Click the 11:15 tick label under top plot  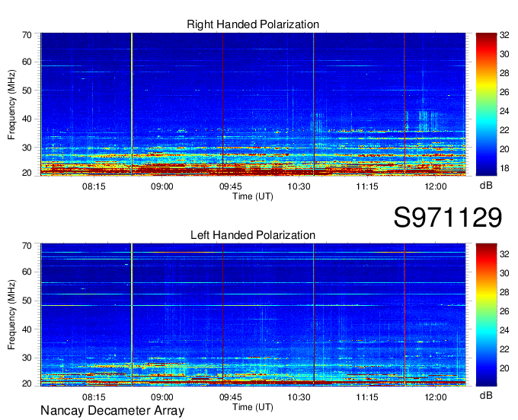click(x=367, y=186)
